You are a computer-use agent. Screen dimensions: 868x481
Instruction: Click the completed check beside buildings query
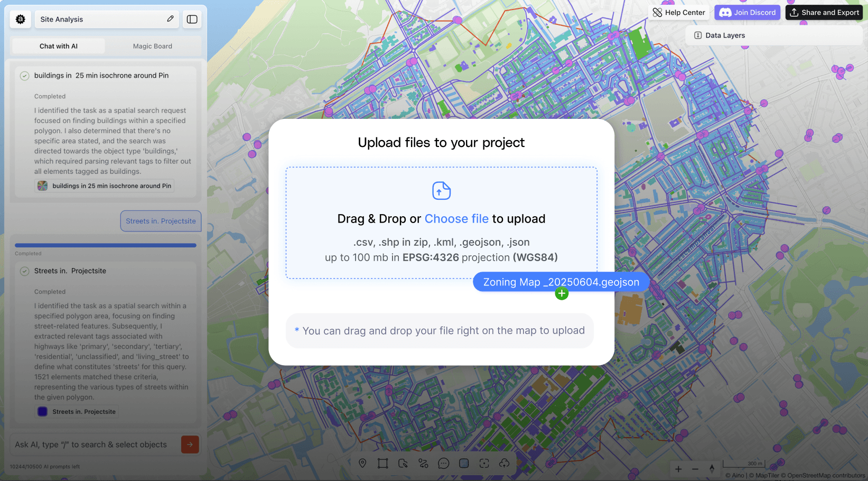(x=24, y=76)
